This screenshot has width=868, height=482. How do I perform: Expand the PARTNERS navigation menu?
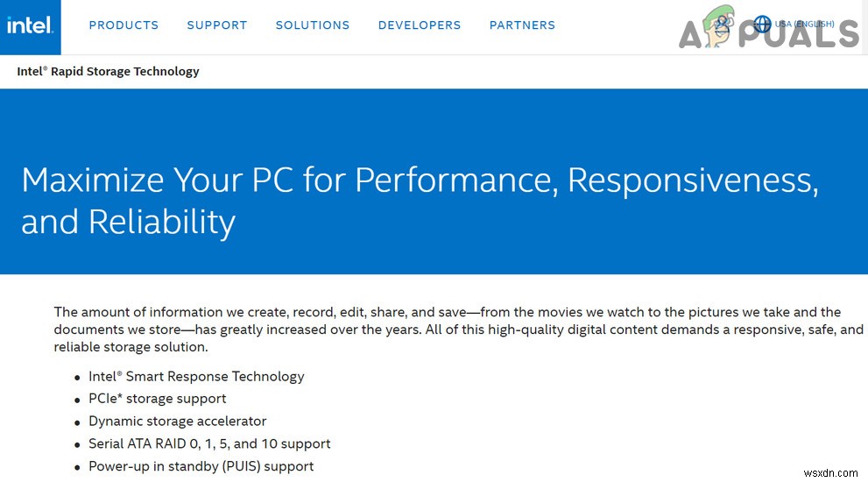(x=522, y=25)
